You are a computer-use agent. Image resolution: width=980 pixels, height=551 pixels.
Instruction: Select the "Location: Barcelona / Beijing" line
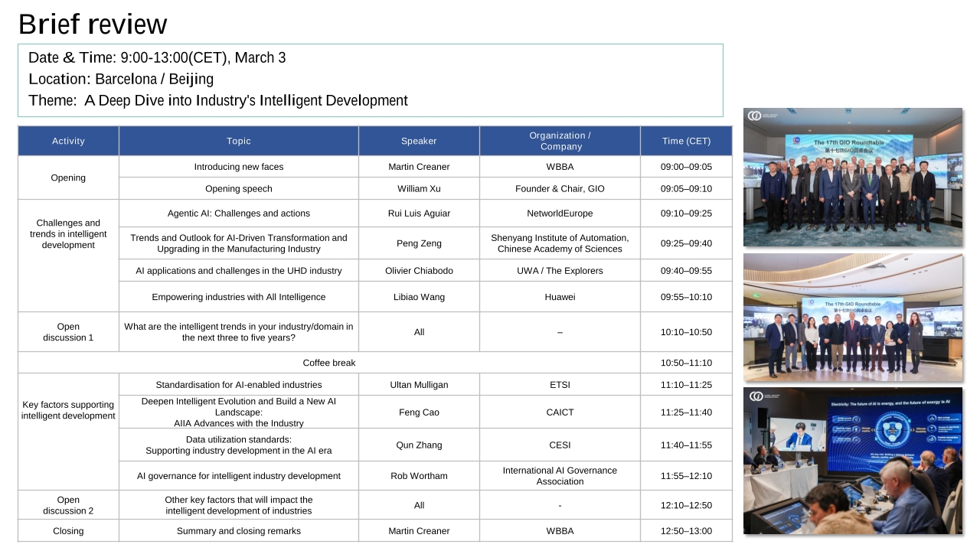point(121,79)
